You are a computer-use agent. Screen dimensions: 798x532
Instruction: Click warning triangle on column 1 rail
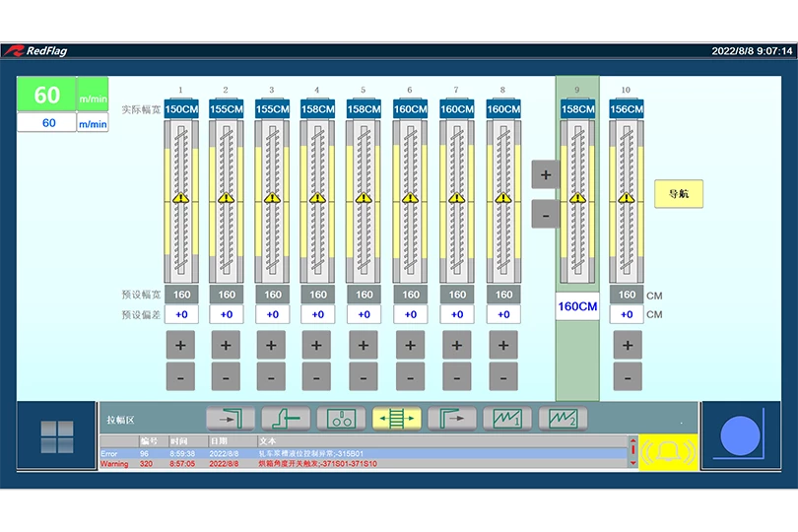point(180,197)
